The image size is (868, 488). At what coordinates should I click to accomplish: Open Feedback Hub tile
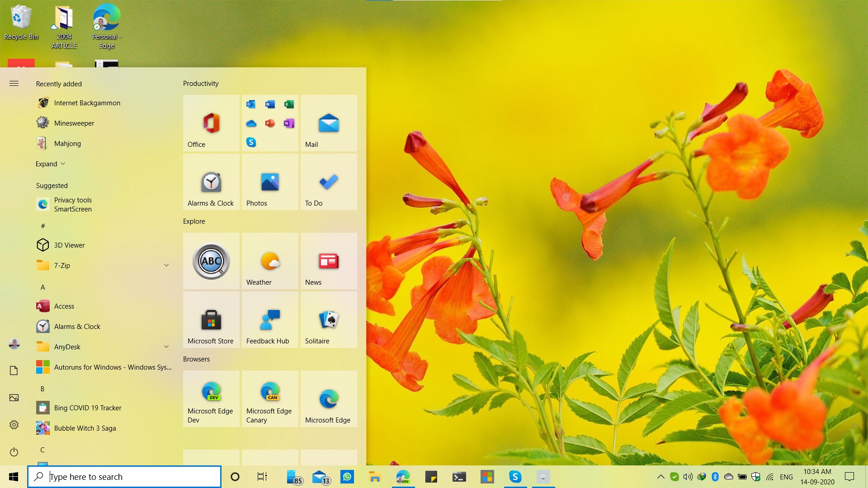pyautogui.click(x=270, y=319)
